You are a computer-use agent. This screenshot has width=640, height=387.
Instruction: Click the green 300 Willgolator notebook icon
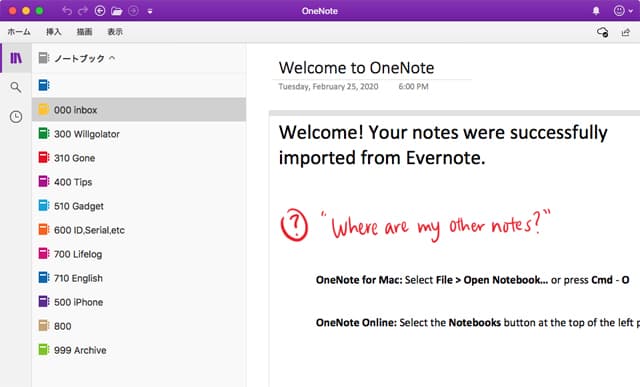click(44, 133)
